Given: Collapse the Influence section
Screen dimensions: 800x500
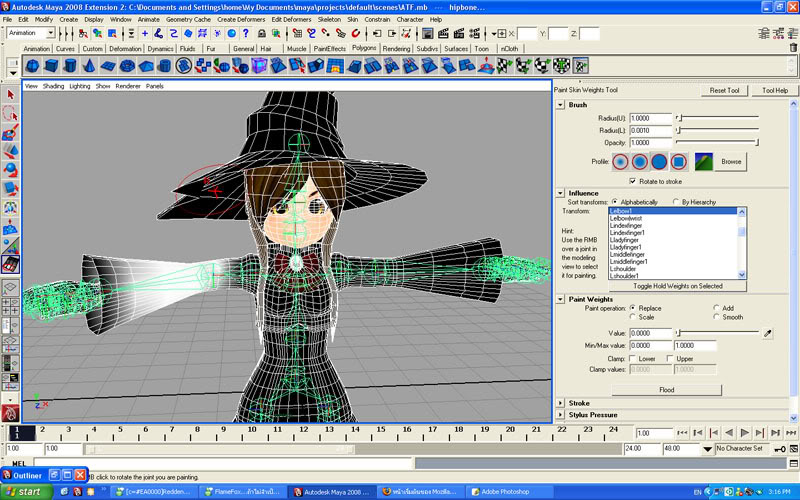Looking at the screenshot, I should click(560, 193).
